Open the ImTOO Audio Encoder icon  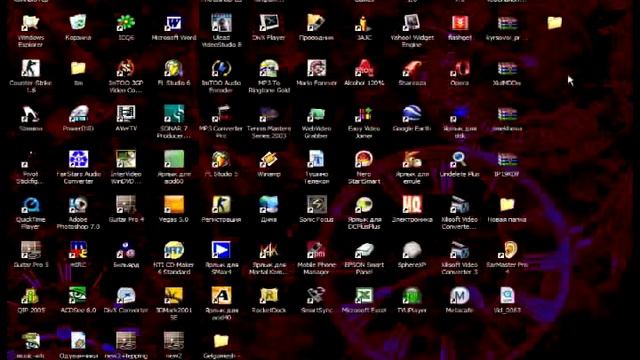[221, 69]
